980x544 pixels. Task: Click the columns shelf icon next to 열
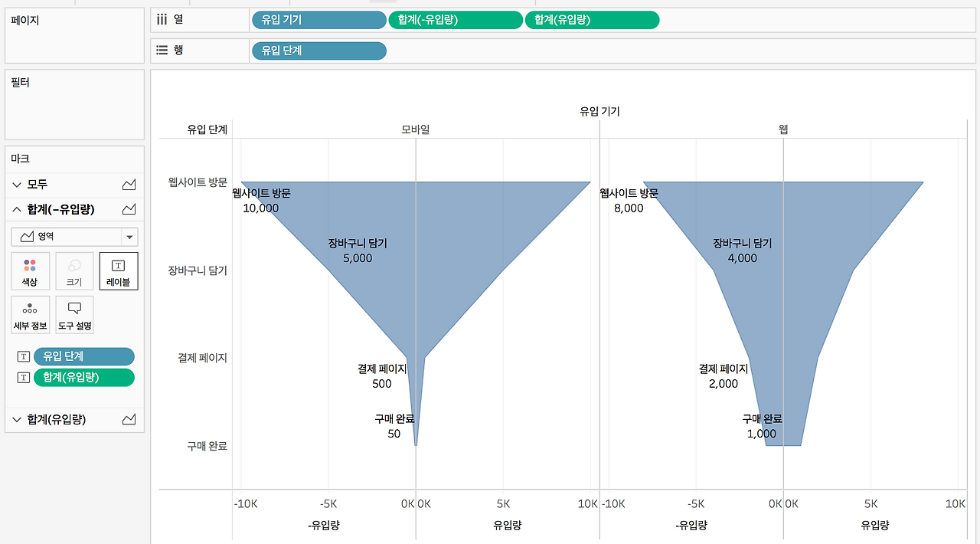(162, 20)
